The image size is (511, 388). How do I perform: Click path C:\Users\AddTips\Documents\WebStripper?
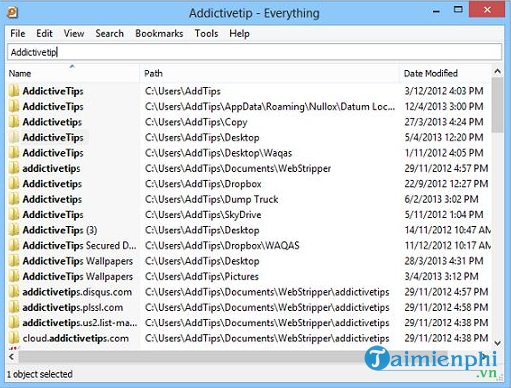(x=238, y=168)
